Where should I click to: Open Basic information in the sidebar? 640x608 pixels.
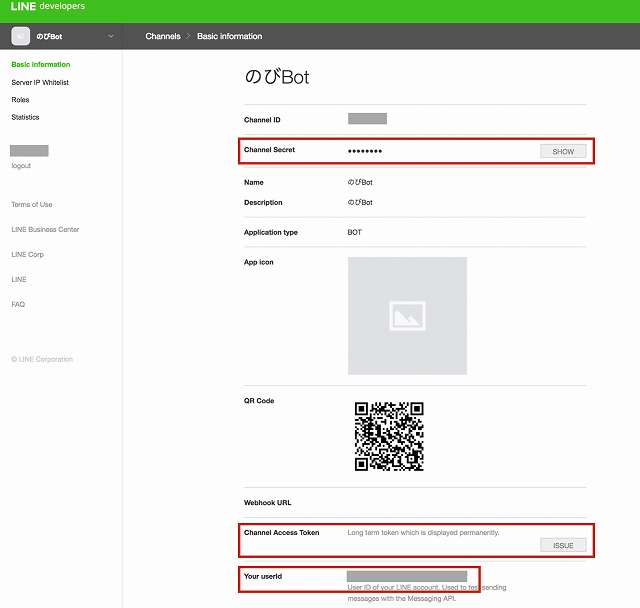click(x=41, y=64)
